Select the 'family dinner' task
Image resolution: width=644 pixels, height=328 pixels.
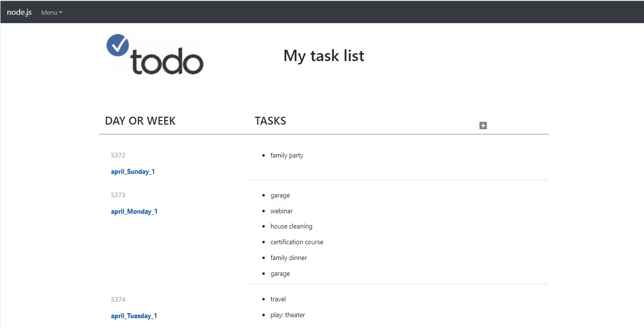pos(288,258)
